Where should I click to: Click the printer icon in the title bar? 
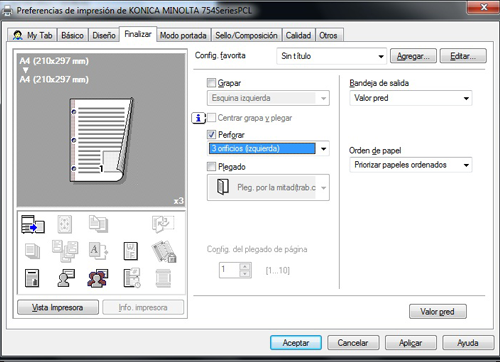(7, 11)
